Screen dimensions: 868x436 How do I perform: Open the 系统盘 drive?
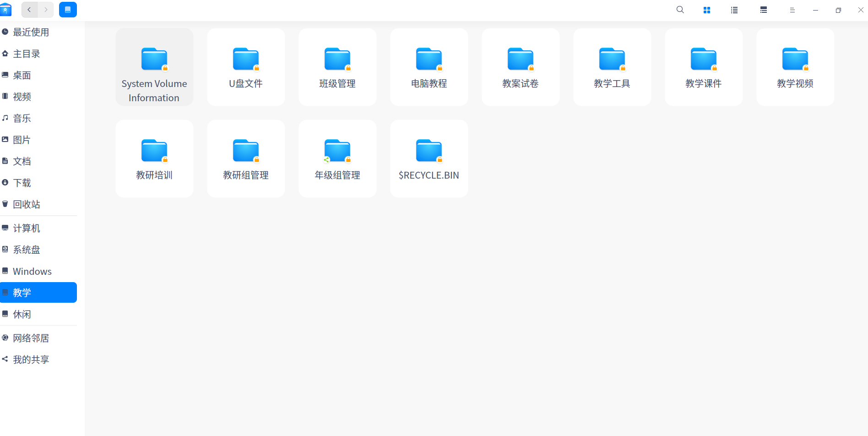[38, 250]
